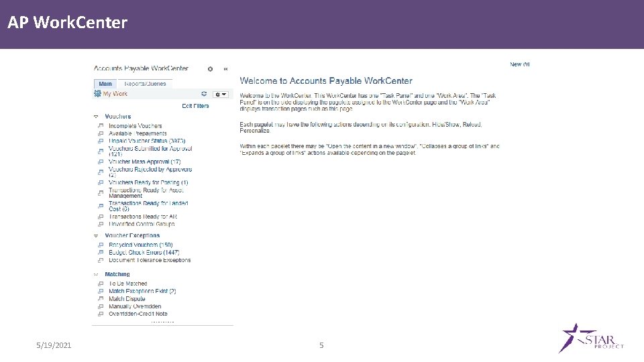This screenshot has height=362, width=644.
Task: Open Unverified Control Groups link
Action: (142, 224)
